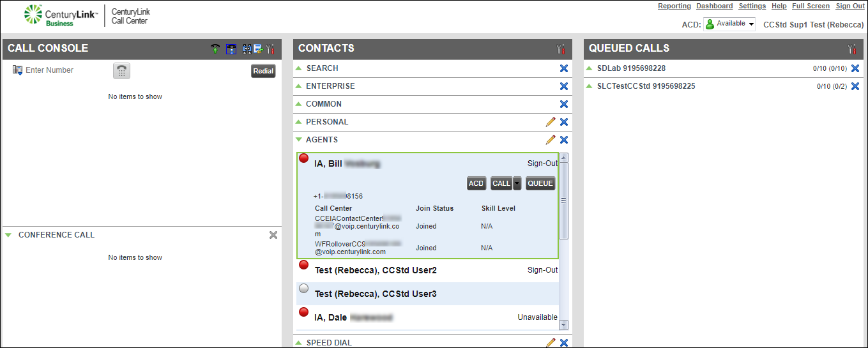The height and width of the screenshot is (348, 868).
Task: Click the SDLab 9195698228 queue name
Action: click(631, 68)
